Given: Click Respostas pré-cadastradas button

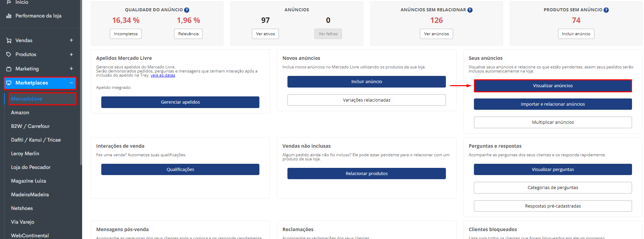Looking at the screenshot, I should pos(553,206).
